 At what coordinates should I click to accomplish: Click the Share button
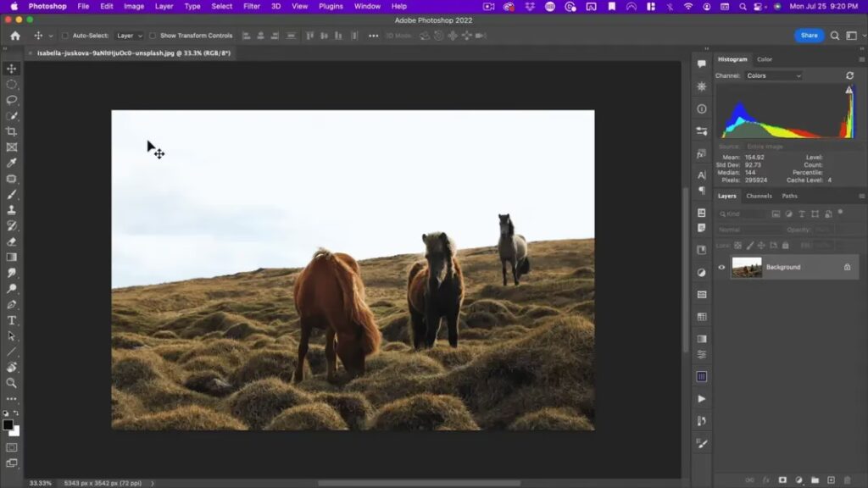pyautogui.click(x=809, y=36)
